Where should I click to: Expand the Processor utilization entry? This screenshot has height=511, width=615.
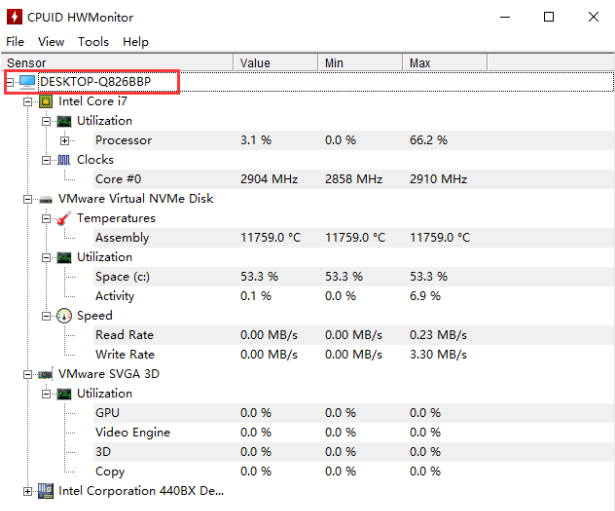tap(65, 140)
